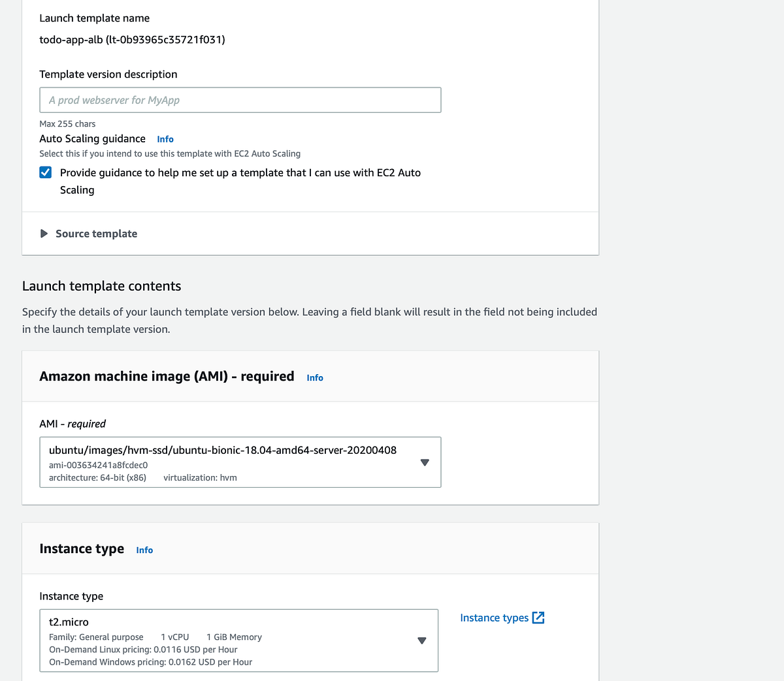Open the AMI section Info popup
Image resolution: width=784 pixels, height=681 pixels.
(x=314, y=377)
